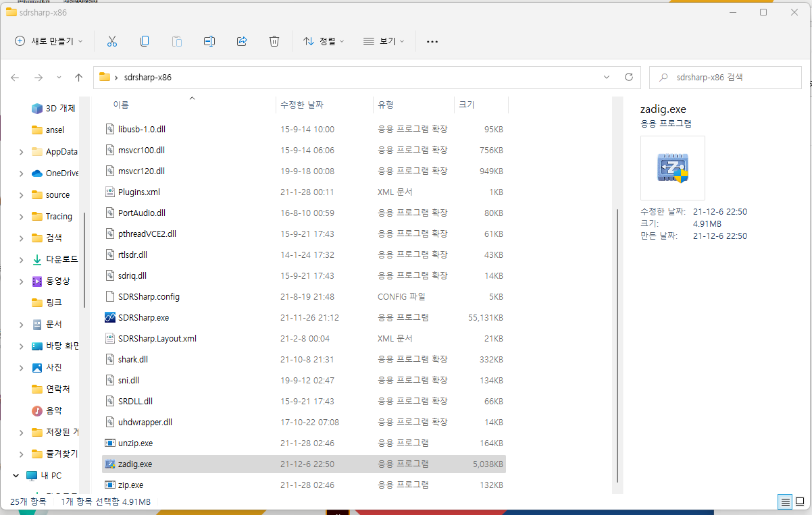Click the file list vertical scrollbar

[x=617, y=345]
